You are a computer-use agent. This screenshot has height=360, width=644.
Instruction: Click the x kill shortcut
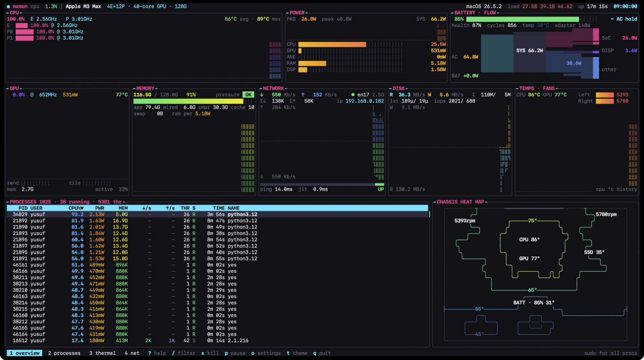click(x=210, y=353)
